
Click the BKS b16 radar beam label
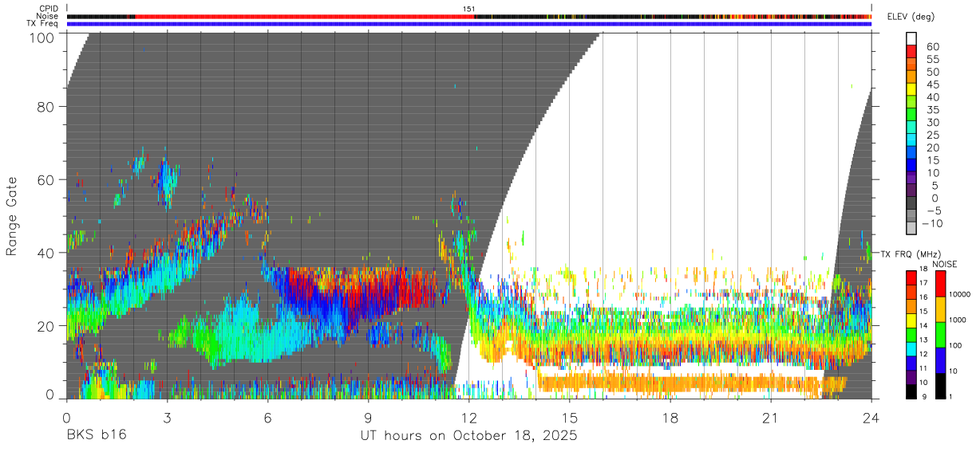(x=96, y=436)
